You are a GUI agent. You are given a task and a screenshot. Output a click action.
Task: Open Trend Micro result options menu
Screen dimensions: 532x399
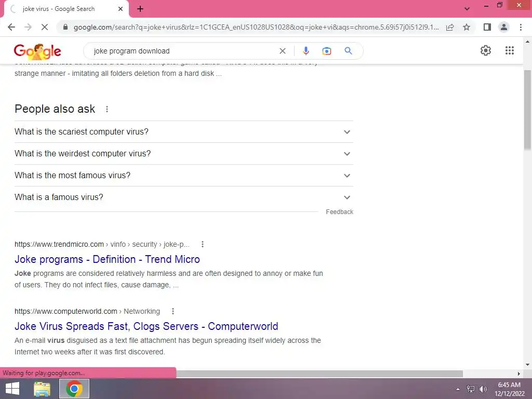(x=203, y=244)
